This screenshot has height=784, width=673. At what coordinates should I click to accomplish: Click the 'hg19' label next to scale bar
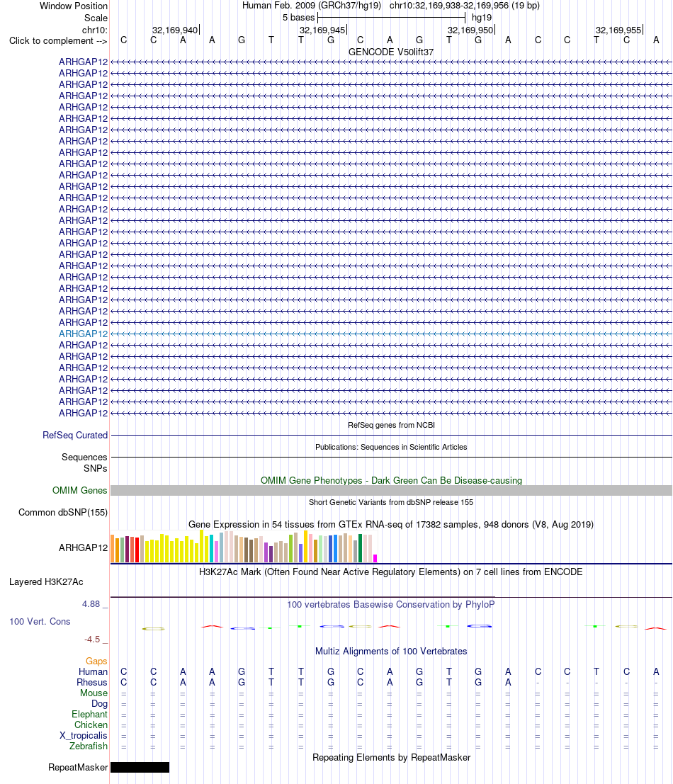pos(482,18)
